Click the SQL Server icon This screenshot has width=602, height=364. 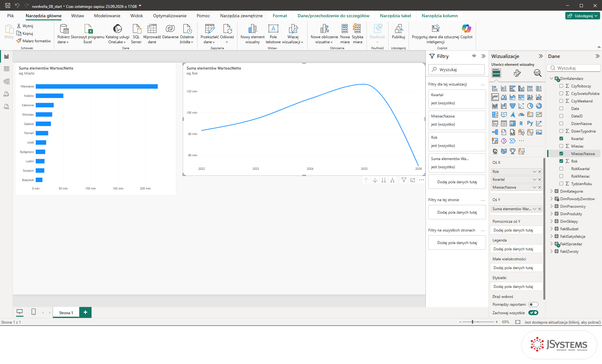(136, 29)
